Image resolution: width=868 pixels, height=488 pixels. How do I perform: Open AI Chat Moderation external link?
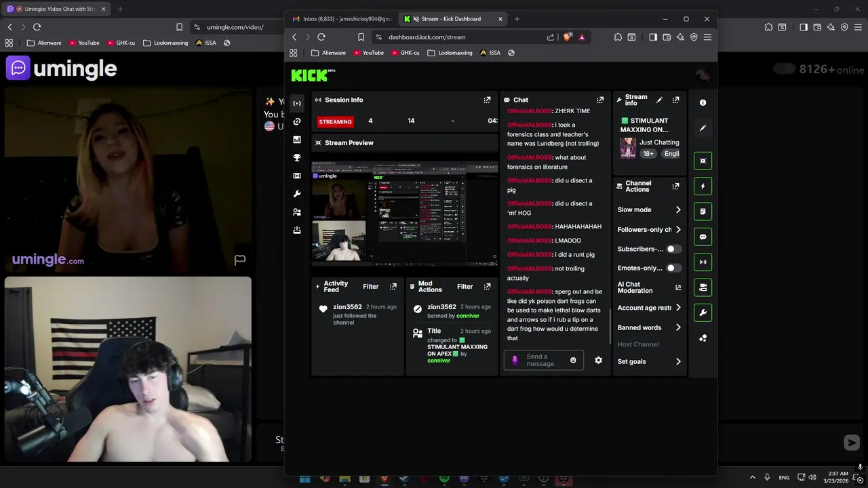pos(678,287)
